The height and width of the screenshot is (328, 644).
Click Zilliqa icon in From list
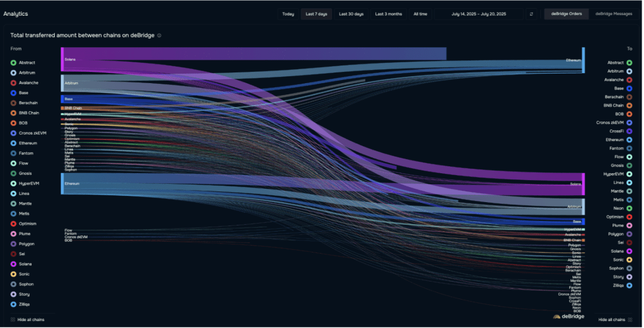[x=14, y=305]
